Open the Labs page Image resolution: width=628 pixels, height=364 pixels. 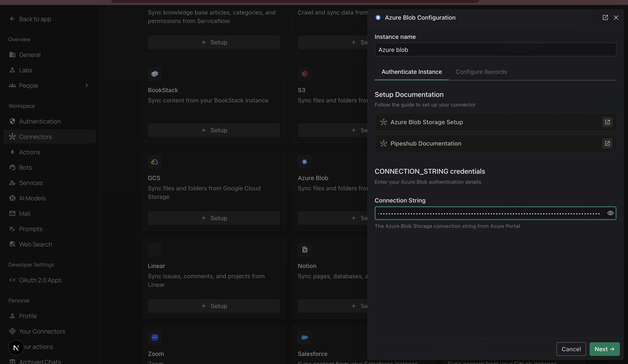(x=49, y=70)
